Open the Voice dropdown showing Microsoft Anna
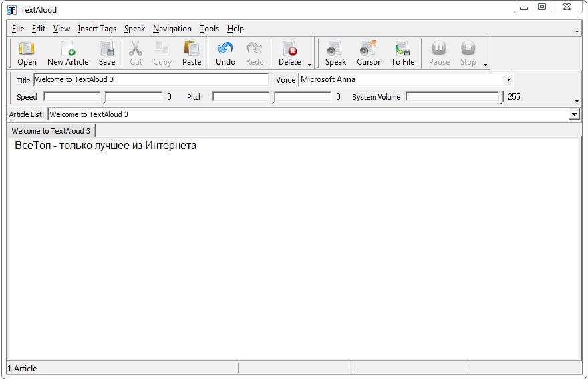The height and width of the screenshot is (380, 588). [508, 79]
